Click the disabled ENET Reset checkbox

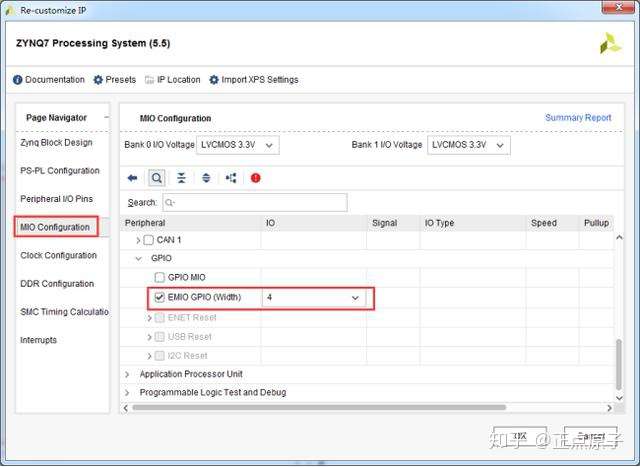[x=160, y=318]
